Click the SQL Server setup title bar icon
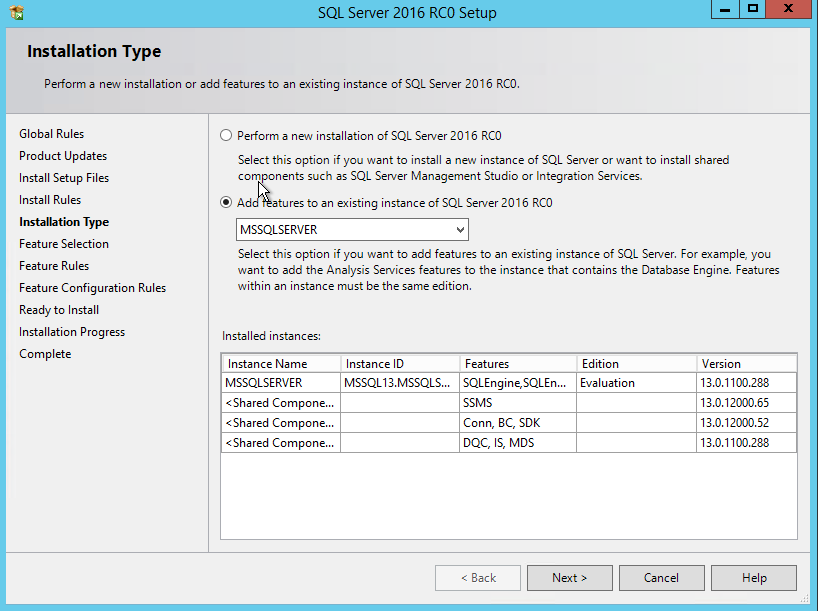This screenshot has width=818, height=611. (x=17, y=12)
